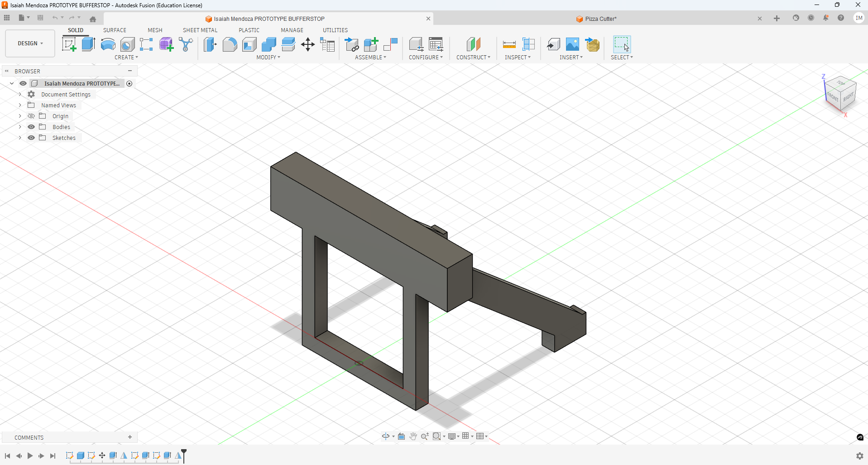This screenshot has width=868, height=465.
Task: Select the Extrude tool
Action: [x=88, y=44]
